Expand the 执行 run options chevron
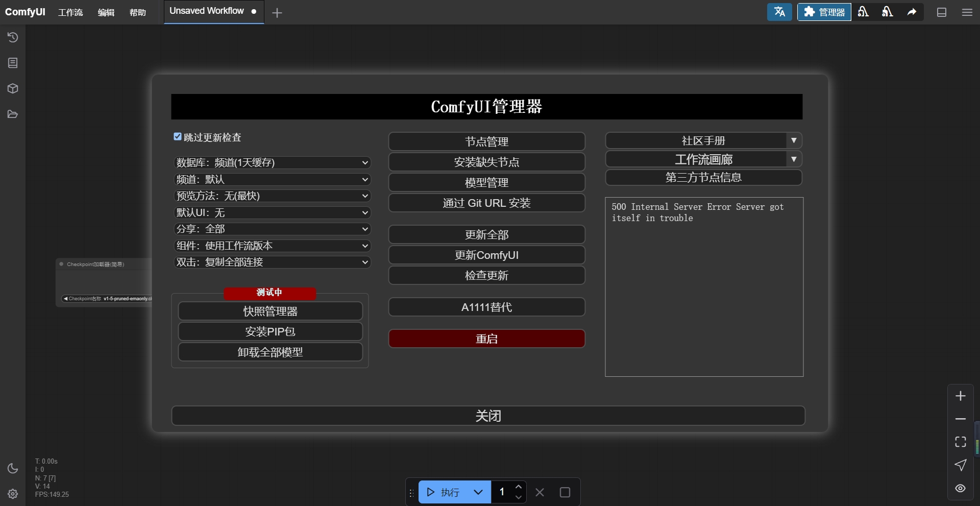980x506 pixels. 478,492
